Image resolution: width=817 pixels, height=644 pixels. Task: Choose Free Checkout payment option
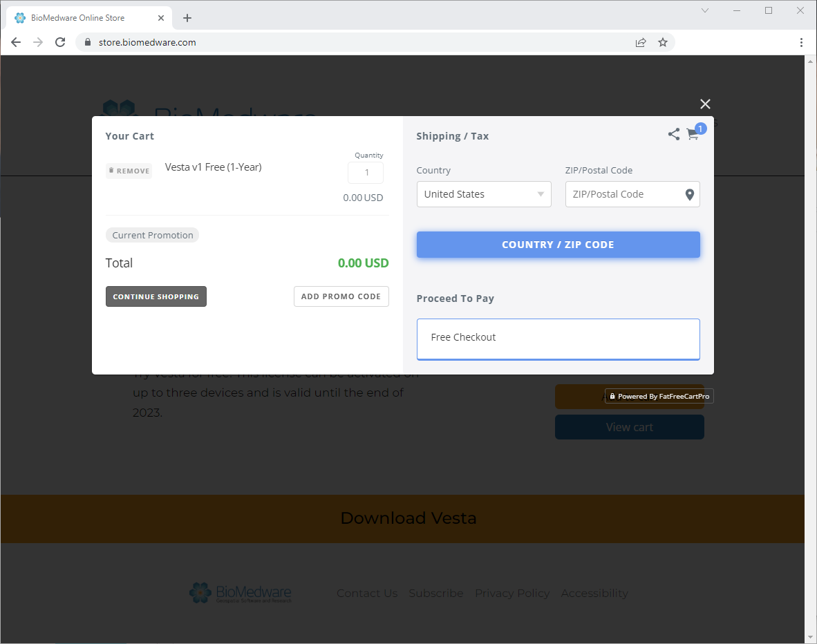click(x=558, y=339)
